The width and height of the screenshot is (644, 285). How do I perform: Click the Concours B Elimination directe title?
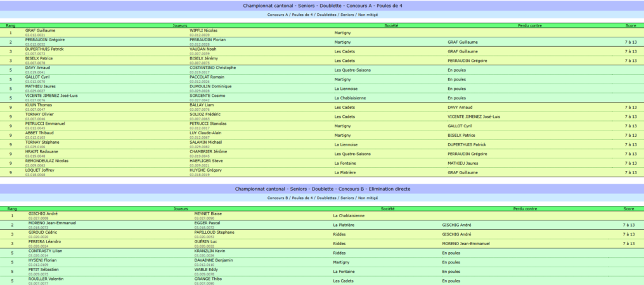(x=323, y=189)
